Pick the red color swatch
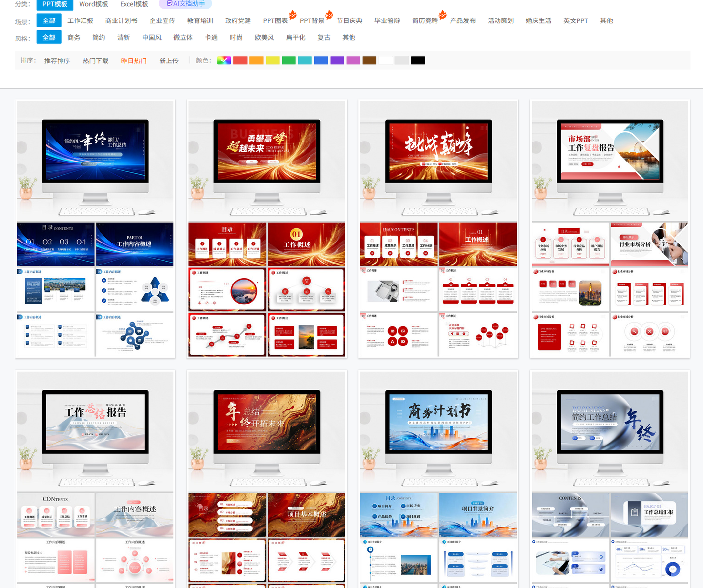This screenshot has height=588, width=703. [x=240, y=61]
